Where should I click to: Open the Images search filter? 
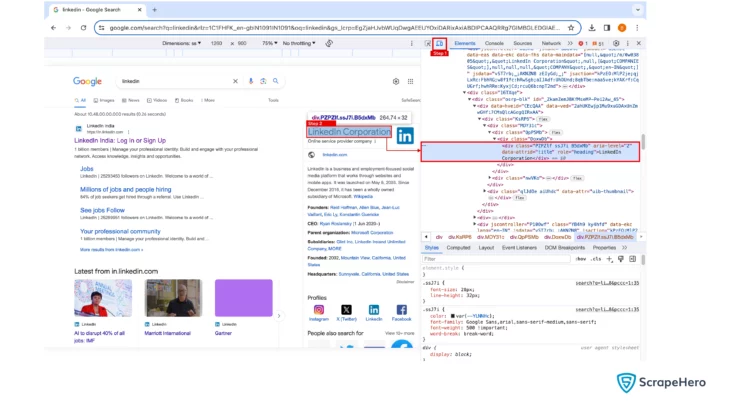point(104,100)
